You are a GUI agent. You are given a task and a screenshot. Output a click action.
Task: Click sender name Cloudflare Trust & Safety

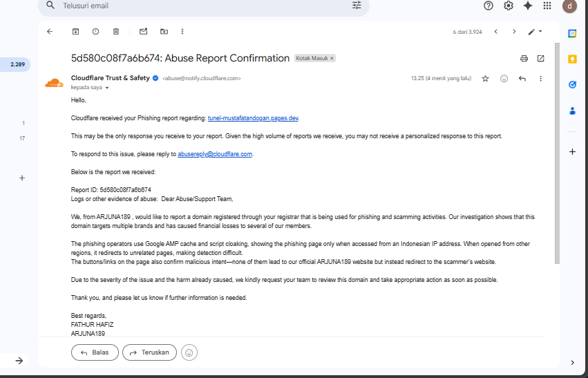[x=111, y=78]
